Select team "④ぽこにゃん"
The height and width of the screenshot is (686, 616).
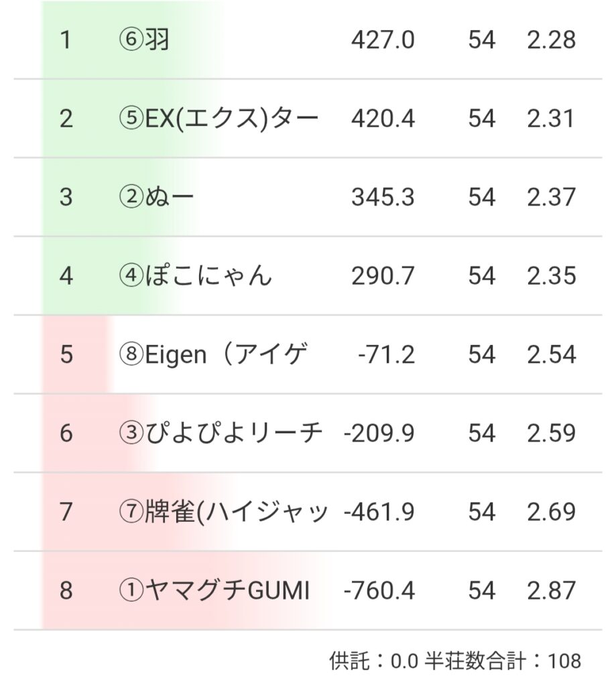point(196,276)
